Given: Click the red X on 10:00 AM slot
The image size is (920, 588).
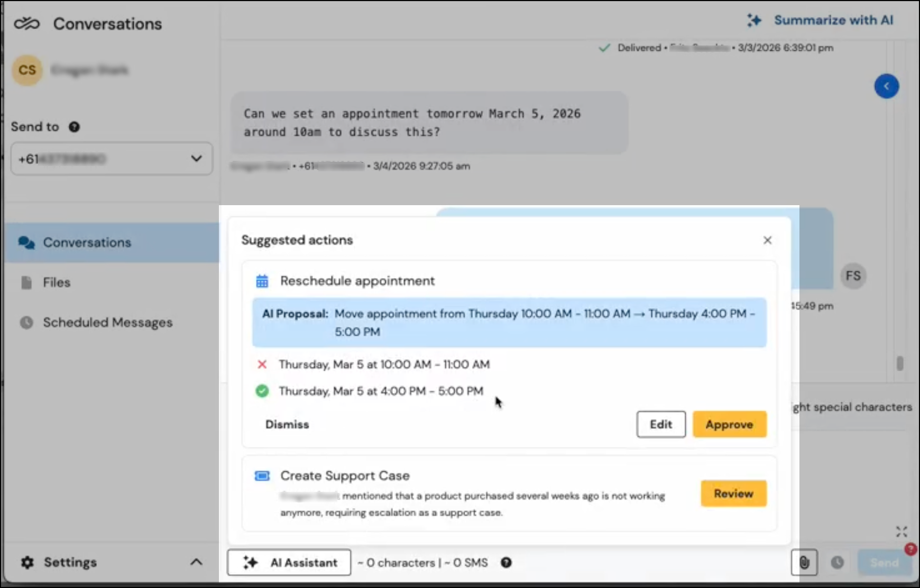Looking at the screenshot, I should point(262,364).
